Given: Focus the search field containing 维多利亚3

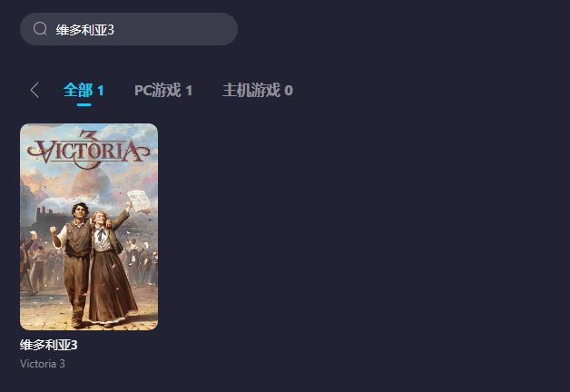Looking at the screenshot, I should click(129, 29).
